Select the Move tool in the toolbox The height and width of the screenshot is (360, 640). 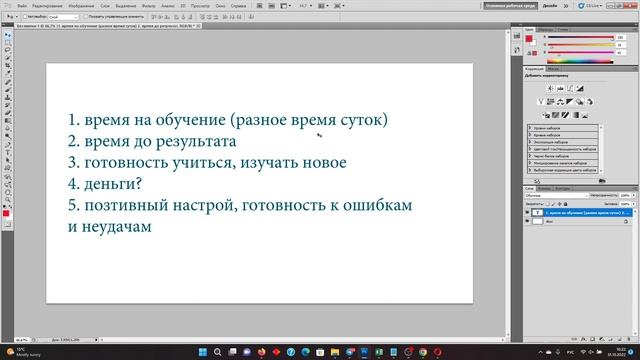[7, 36]
